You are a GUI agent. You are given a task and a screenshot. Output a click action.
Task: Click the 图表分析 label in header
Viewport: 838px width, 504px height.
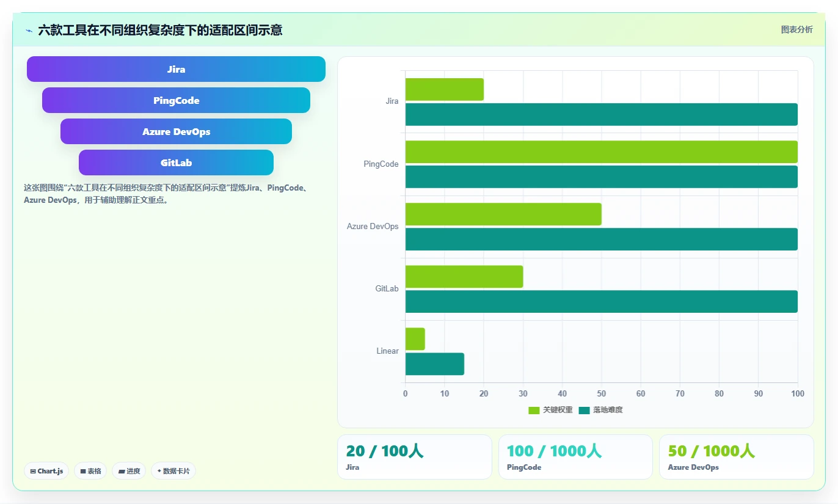click(x=797, y=29)
